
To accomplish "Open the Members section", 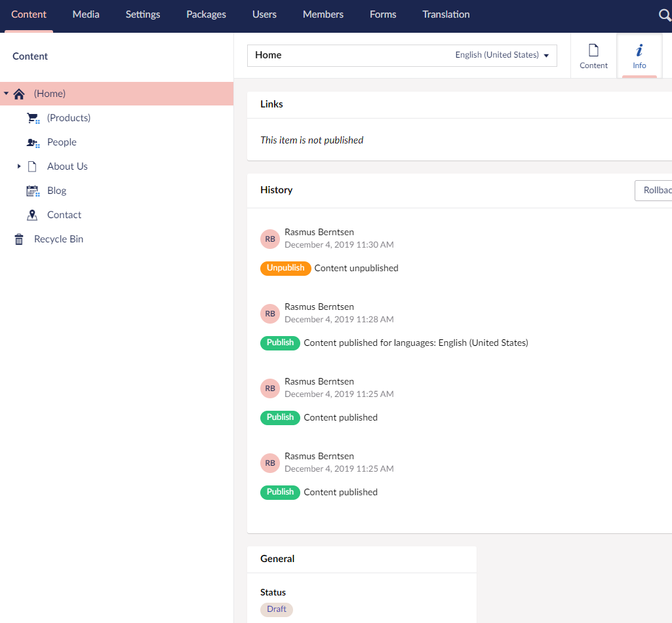I will click(x=323, y=14).
